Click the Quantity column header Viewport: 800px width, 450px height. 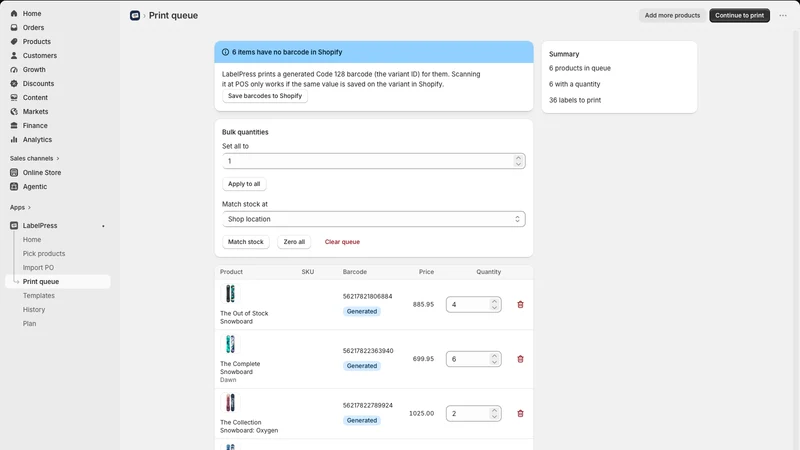point(488,272)
